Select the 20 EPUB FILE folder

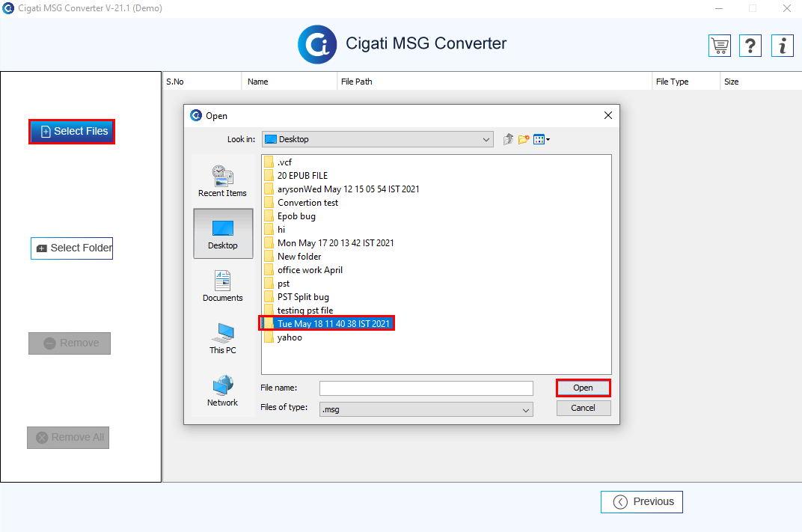(x=296, y=175)
